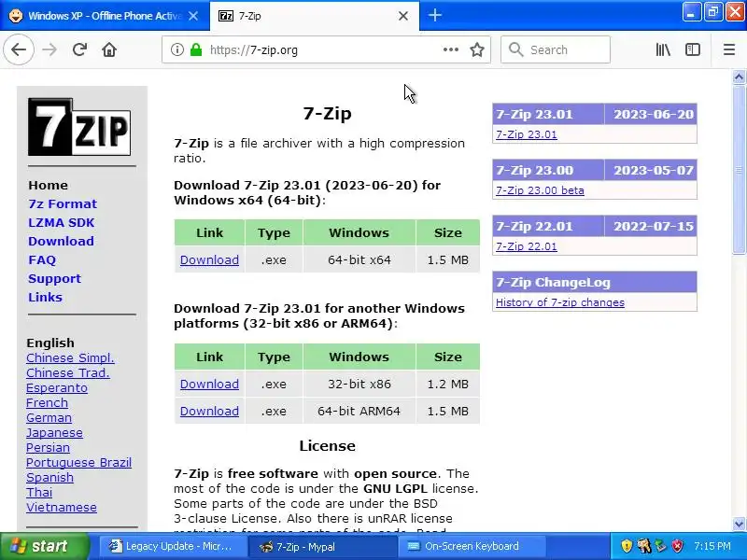Open page actions three-dot menu

[x=451, y=49]
